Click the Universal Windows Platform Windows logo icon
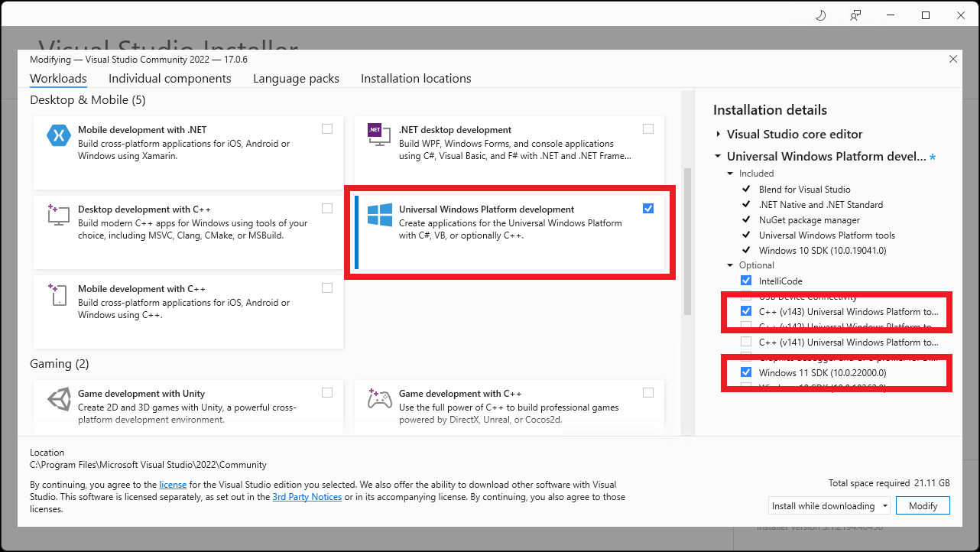This screenshot has height=552, width=980. (380, 215)
